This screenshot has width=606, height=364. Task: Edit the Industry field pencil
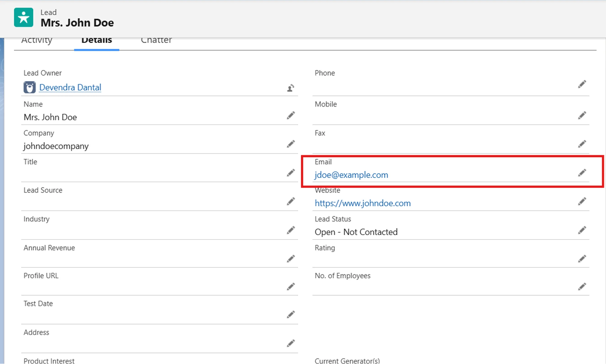click(291, 230)
